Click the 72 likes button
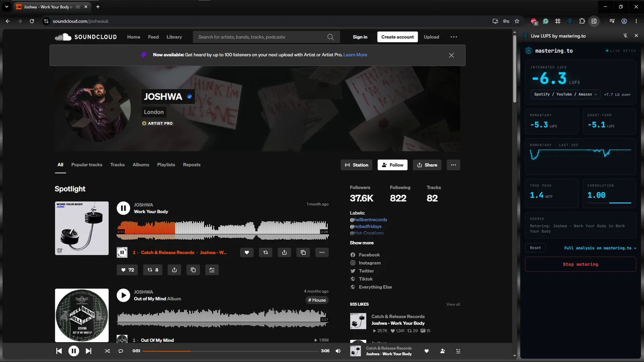The height and width of the screenshot is (362, 644). 128,270
